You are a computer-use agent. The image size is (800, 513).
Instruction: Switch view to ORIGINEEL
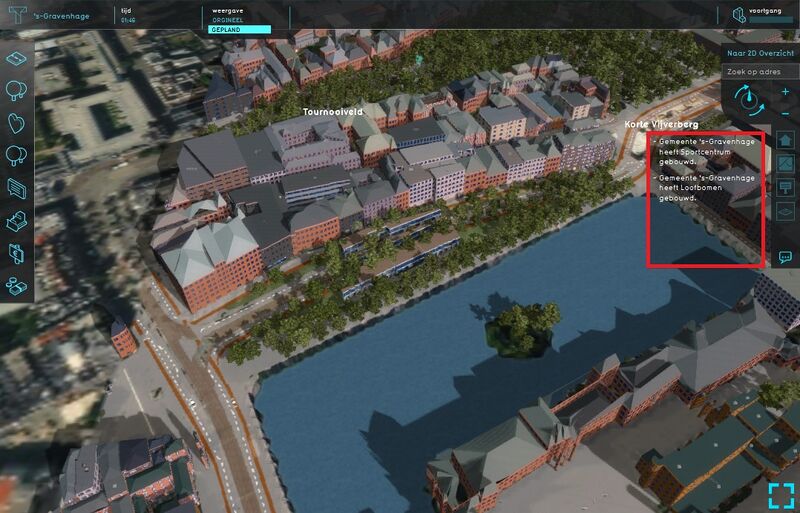click(x=226, y=20)
